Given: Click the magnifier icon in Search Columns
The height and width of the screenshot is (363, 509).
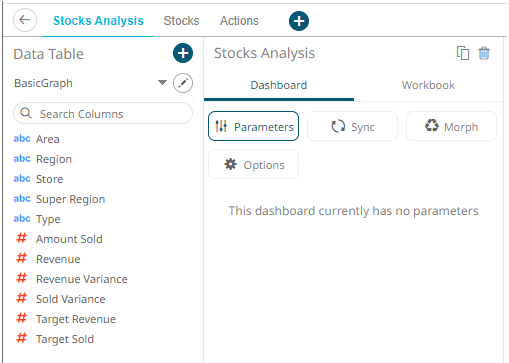Looking at the screenshot, I should coord(26,113).
